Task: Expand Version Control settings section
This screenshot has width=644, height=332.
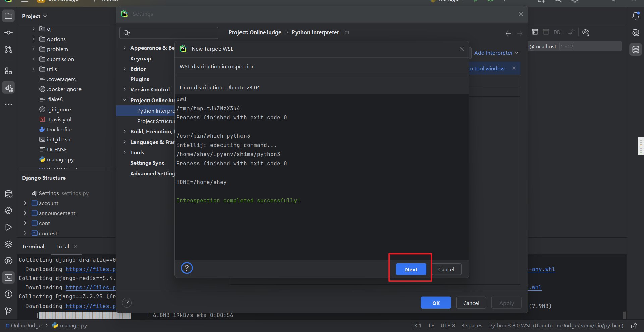Action: tap(125, 89)
